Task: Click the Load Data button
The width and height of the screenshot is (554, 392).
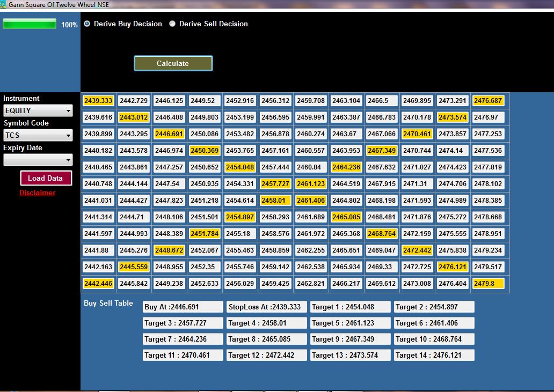Action: click(46, 178)
